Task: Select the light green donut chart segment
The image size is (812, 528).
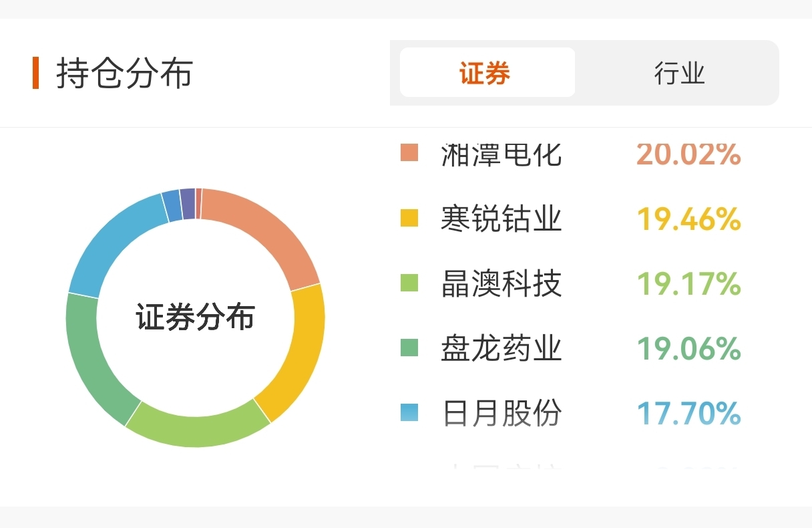Action: click(197, 428)
